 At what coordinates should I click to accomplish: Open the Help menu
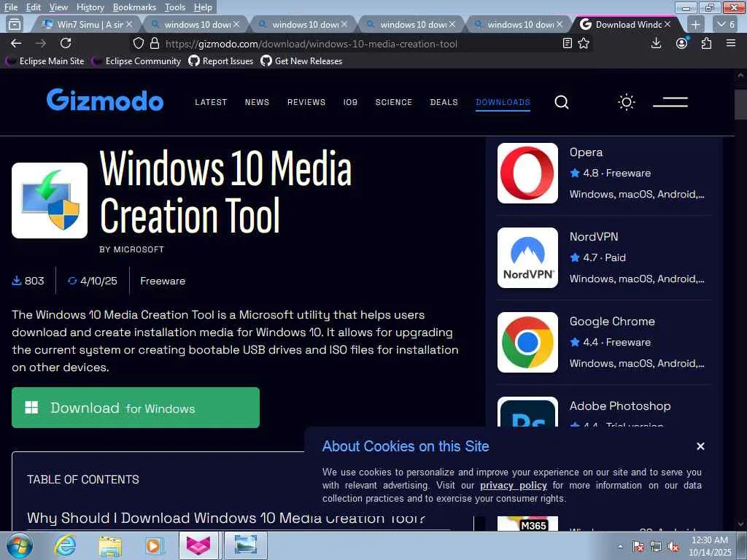[x=203, y=7]
